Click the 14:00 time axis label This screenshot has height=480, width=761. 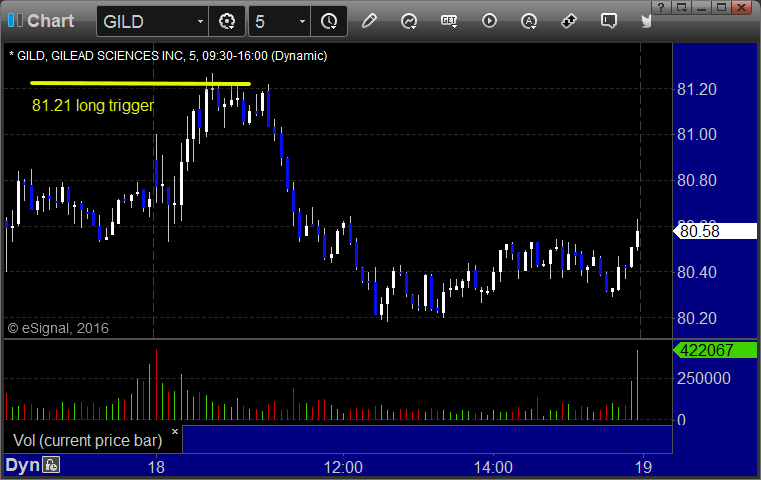click(493, 467)
